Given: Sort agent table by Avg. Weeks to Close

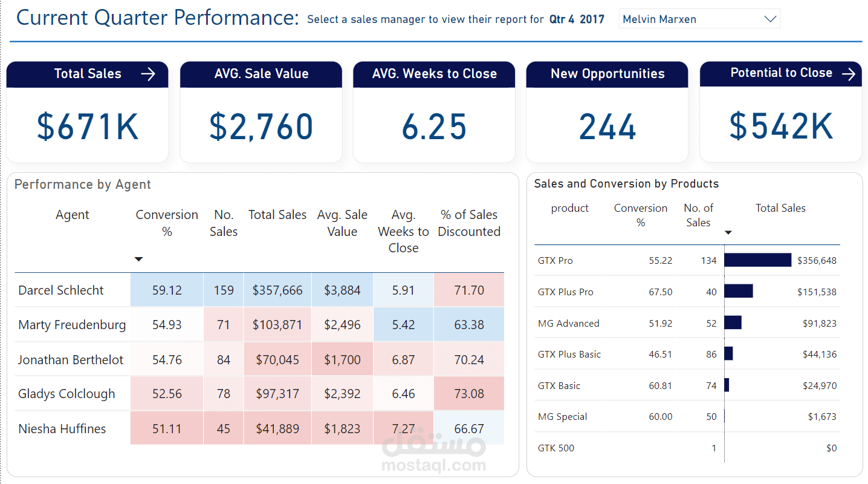Looking at the screenshot, I should click(x=403, y=231).
